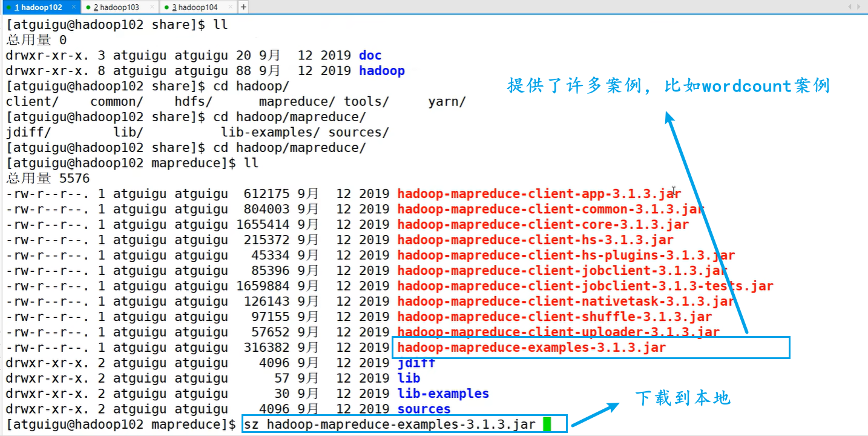Click the 总用量 5576 line
This screenshot has width=868, height=436.
tap(48, 179)
